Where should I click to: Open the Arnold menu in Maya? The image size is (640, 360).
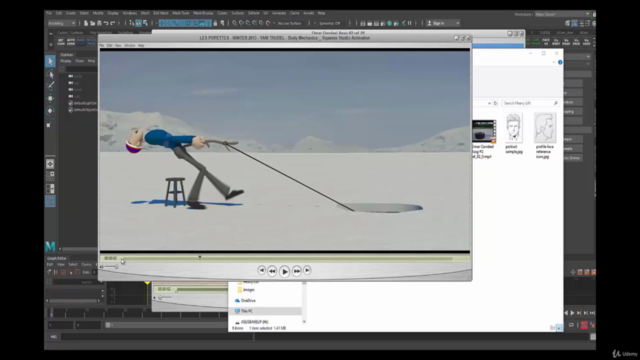[x=308, y=13]
